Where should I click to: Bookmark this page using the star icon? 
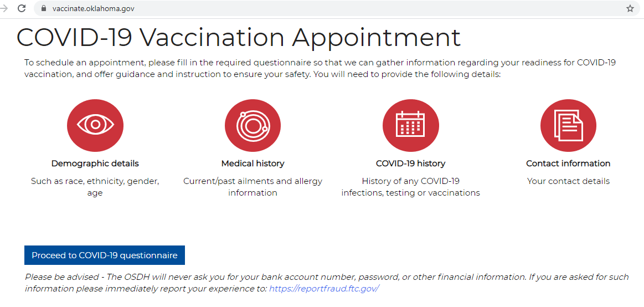pyautogui.click(x=630, y=8)
